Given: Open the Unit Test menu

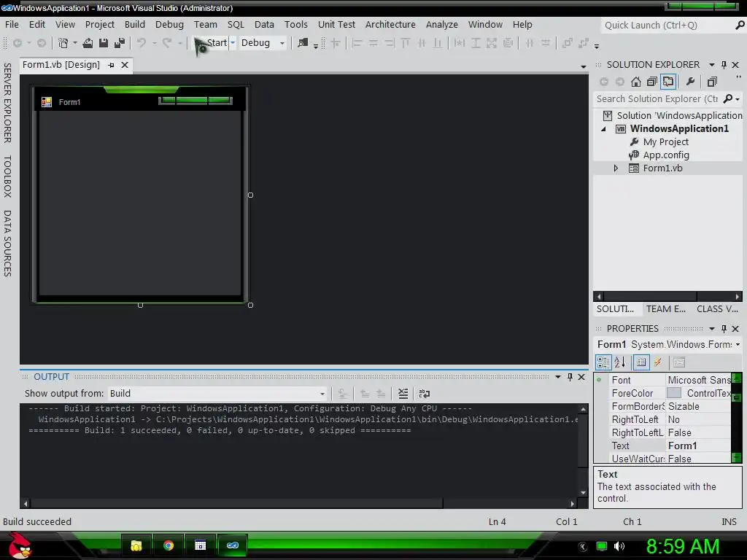Looking at the screenshot, I should pyautogui.click(x=336, y=24).
